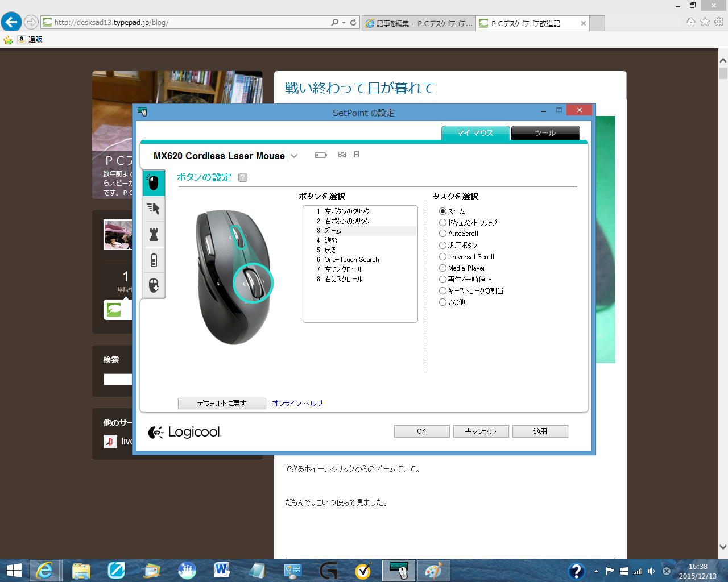Select the AutoScroll radio button
The width and height of the screenshot is (728, 582).
point(442,234)
